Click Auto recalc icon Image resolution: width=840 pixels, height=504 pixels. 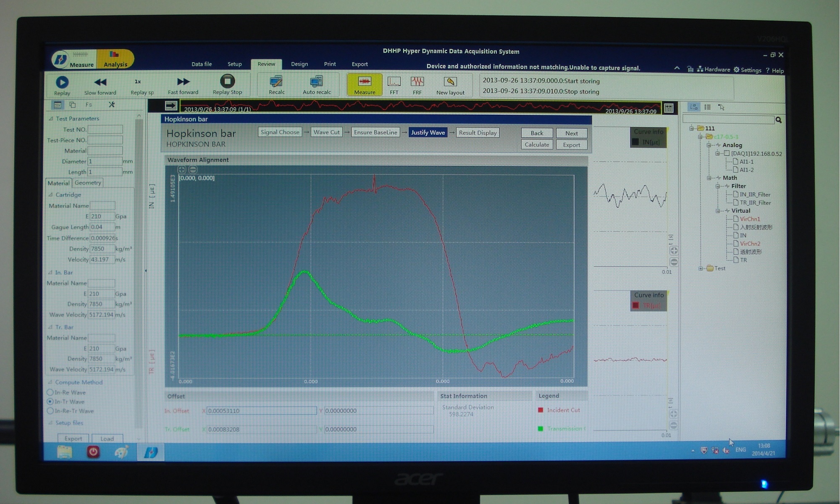[316, 81]
